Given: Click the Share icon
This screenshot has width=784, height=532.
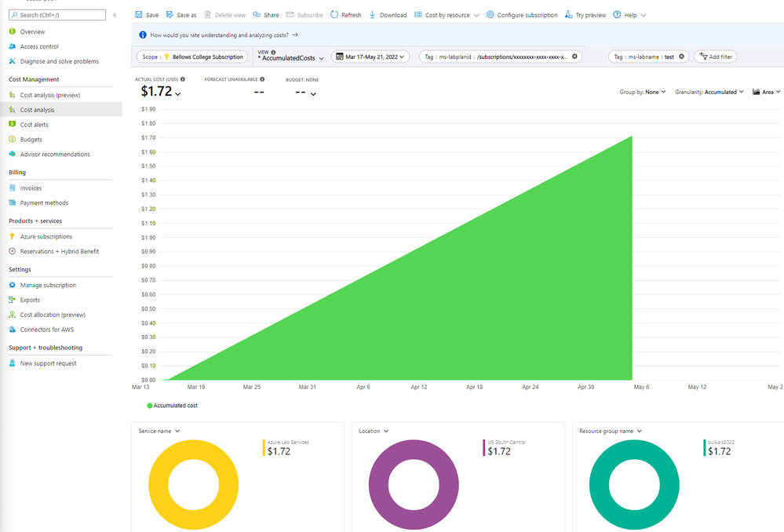Looking at the screenshot, I should coord(257,15).
